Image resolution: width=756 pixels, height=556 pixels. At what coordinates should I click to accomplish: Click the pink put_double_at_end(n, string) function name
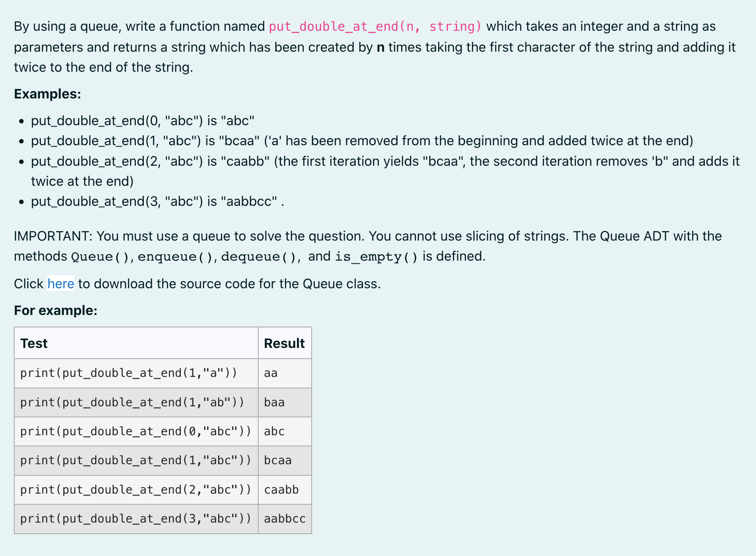pyautogui.click(x=375, y=27)
